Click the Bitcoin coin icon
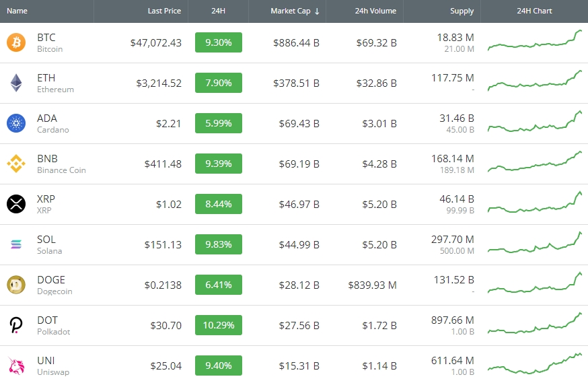This screenshot has height=383, width=588. pyautogui.click(x=15, y=43)
